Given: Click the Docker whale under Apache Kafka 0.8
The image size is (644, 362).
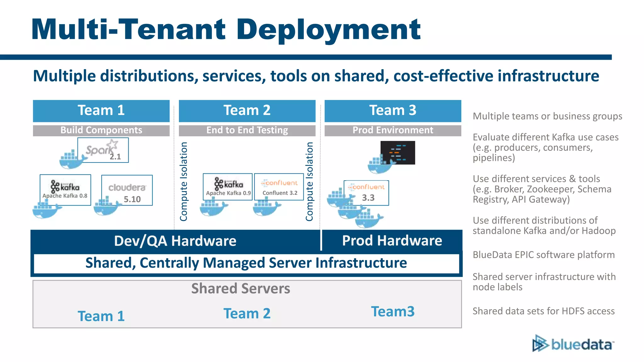Looking at the screenshot, I should click(x=47, y=209).
